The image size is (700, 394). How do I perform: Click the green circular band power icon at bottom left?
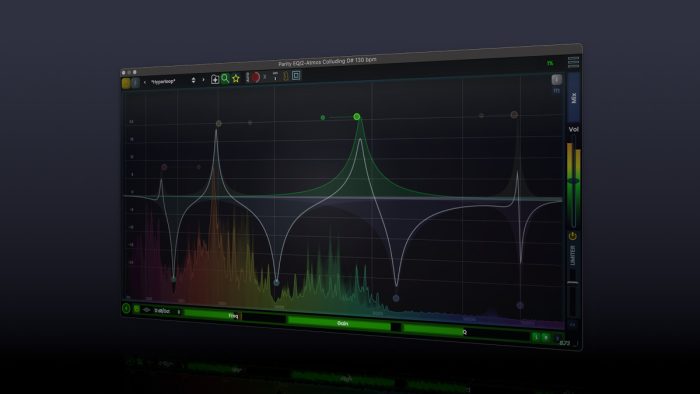tap(126, 308)
